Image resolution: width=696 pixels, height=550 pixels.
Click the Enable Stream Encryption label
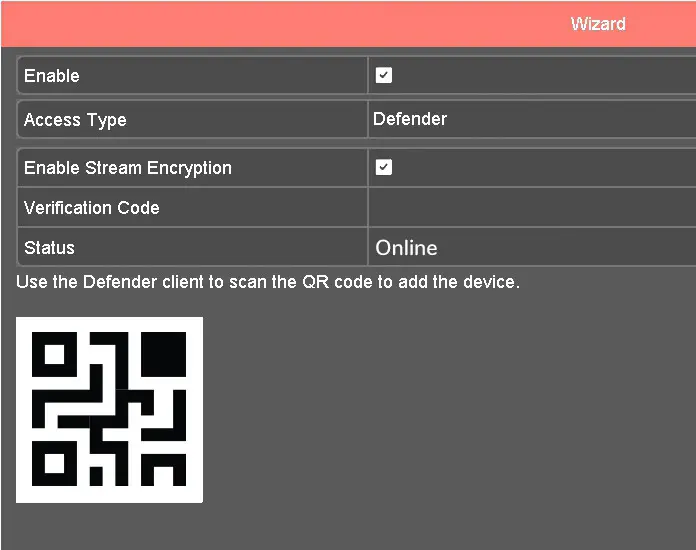128,168
